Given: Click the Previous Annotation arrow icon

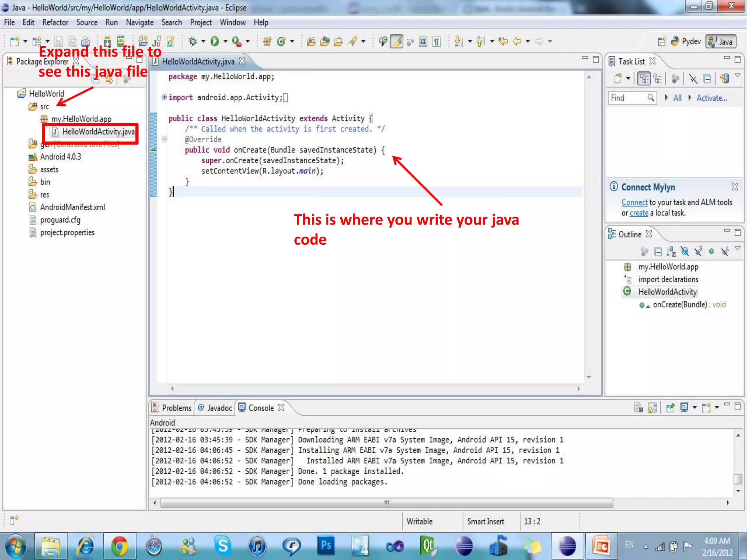Looking at the screenshot, I should point(481,42).
